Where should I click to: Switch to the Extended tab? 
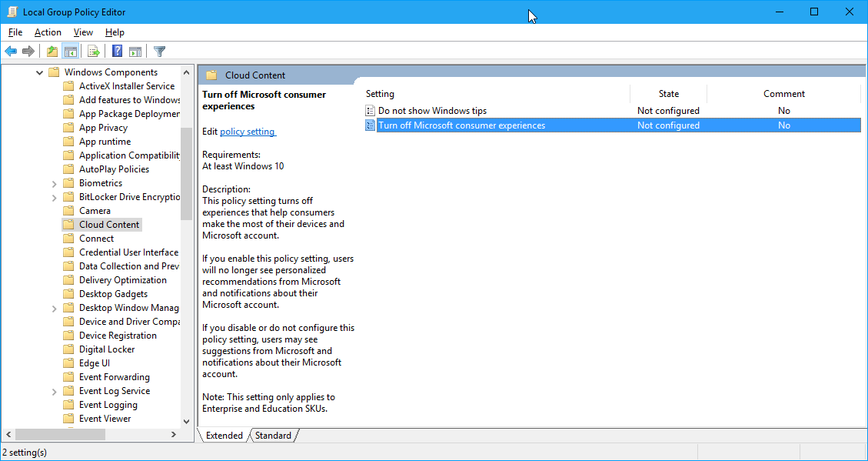224,436
